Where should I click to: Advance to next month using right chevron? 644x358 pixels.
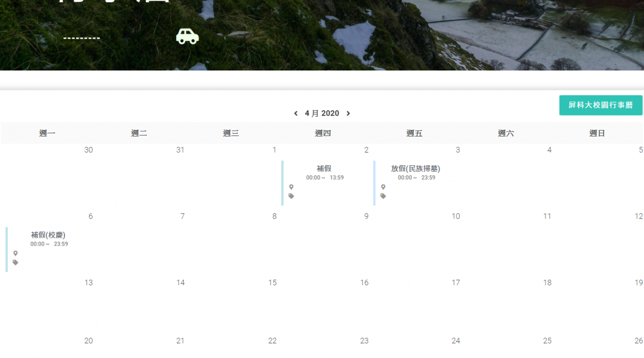pyautogui.click(x=348, y=113)
